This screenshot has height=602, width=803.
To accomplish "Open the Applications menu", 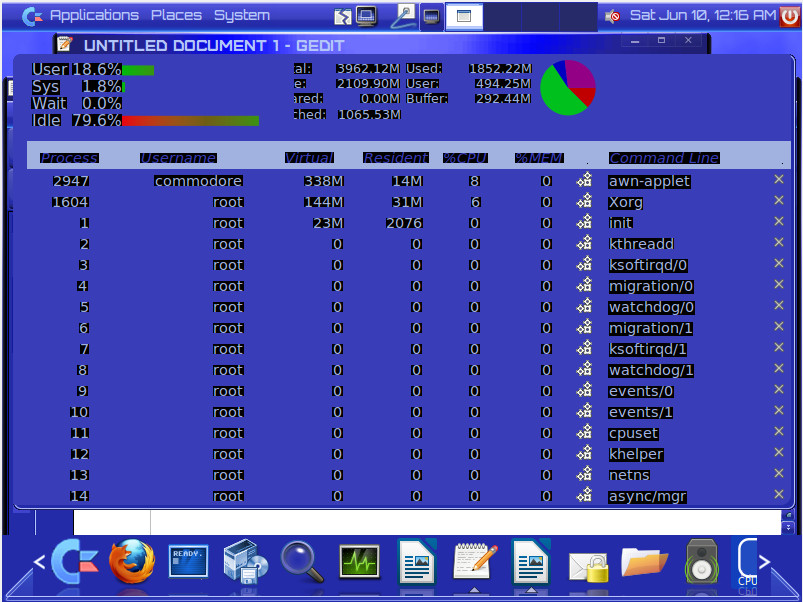I will (94, 15).
